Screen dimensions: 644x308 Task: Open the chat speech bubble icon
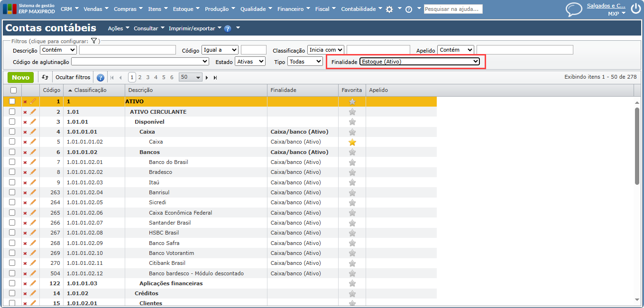(x=574, y=9)
